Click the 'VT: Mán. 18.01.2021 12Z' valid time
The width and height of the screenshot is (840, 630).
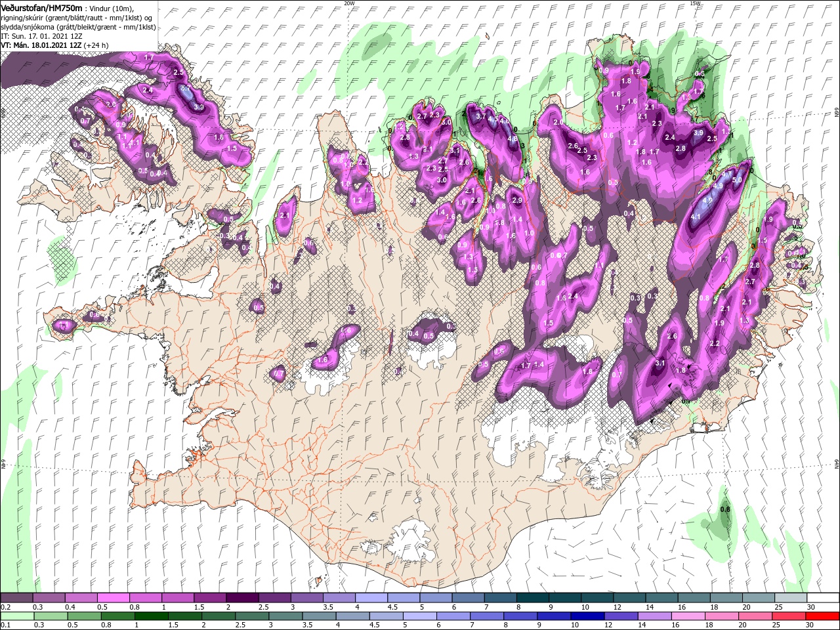tap(41, 45)
